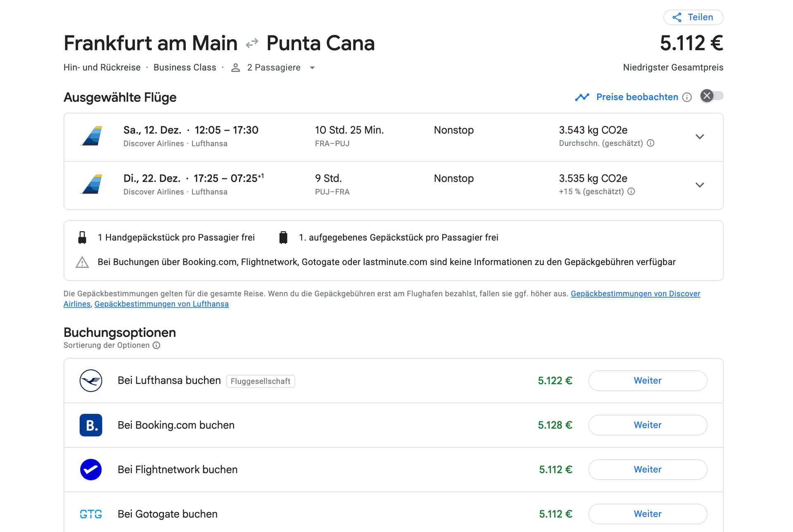Open CO2 info icon beside +15 % (geschätzt)
The height and width of the screenshot is (532, 793).
coord(631,192)
